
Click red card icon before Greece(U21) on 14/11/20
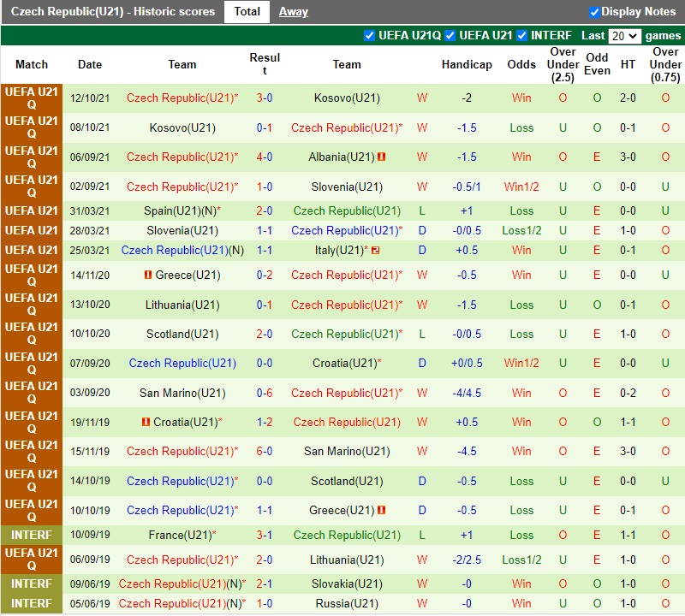pyautogui.click(x=148, y=275)
